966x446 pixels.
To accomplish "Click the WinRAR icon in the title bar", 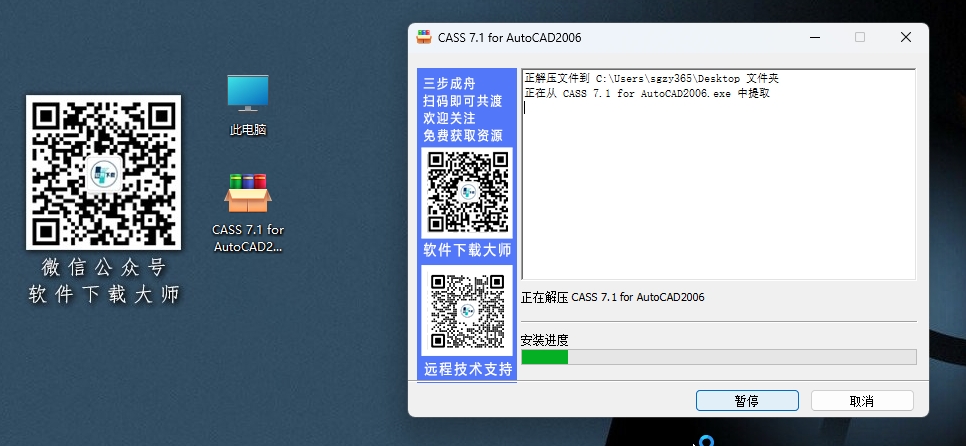I will pos(424,37).
